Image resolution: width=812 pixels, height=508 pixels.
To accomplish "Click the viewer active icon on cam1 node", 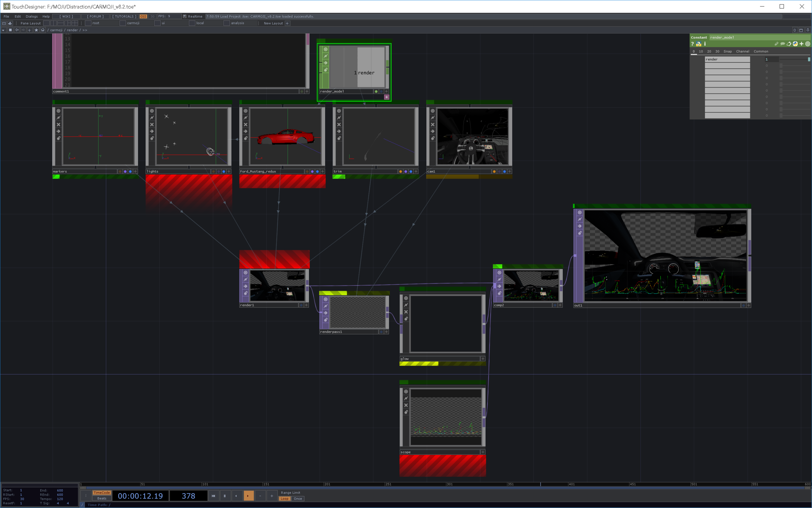I will click(x=433, y=111).
